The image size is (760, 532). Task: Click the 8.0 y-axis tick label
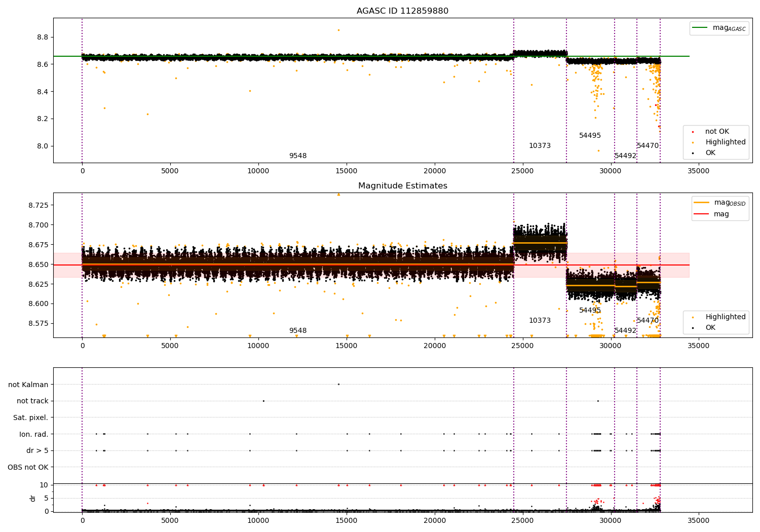pos(43,146)
